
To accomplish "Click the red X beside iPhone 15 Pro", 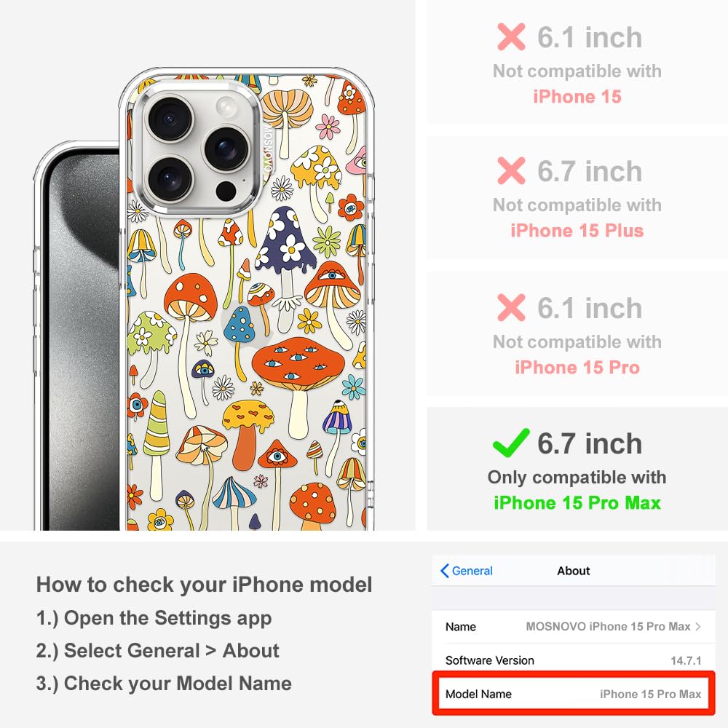I will click(x=511, y=307).
